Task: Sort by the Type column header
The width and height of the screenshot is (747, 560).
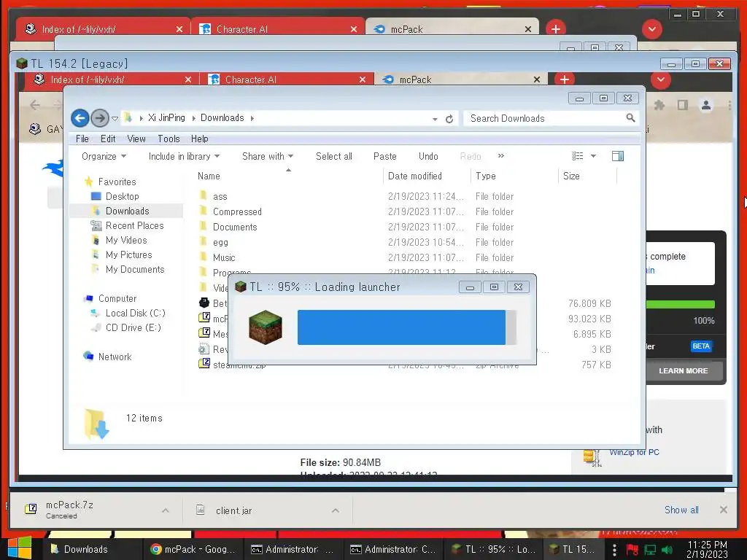Action: [514, 176]
